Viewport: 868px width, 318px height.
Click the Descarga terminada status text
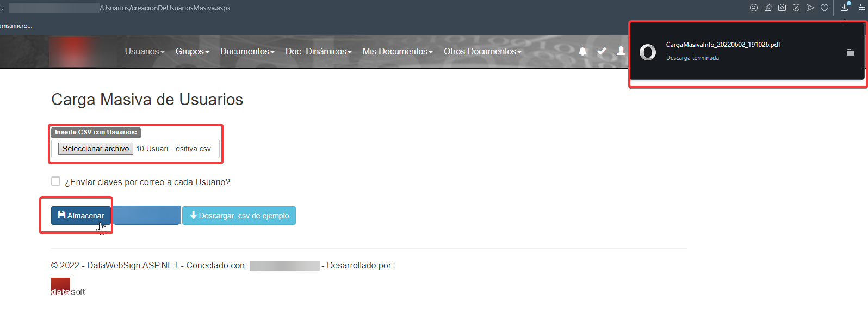click(x=692, y=58)
